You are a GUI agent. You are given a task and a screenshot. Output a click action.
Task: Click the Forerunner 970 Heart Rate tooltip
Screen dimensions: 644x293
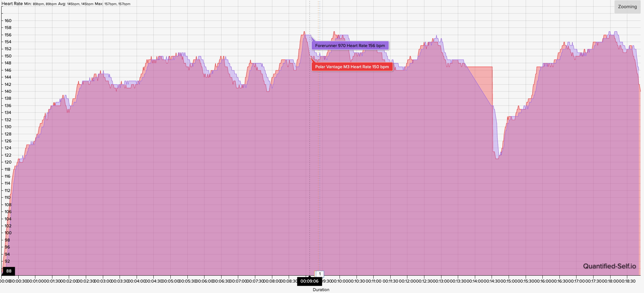tap(350, 45)
